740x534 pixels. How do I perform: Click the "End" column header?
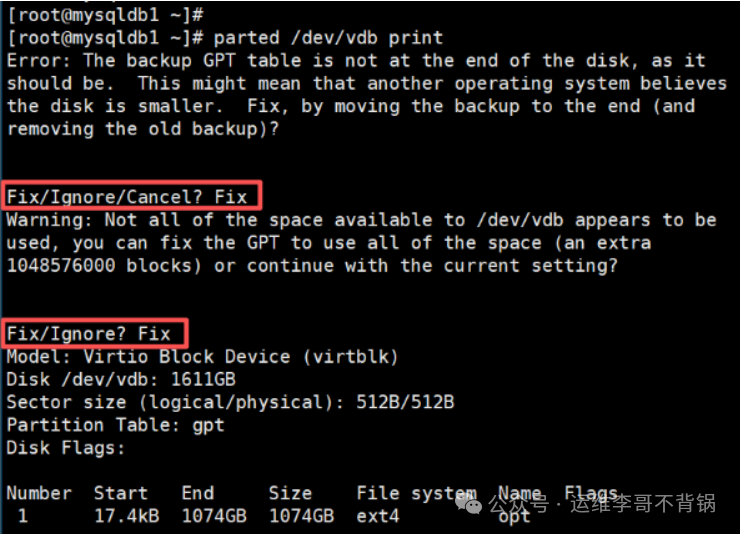[198, 493]
